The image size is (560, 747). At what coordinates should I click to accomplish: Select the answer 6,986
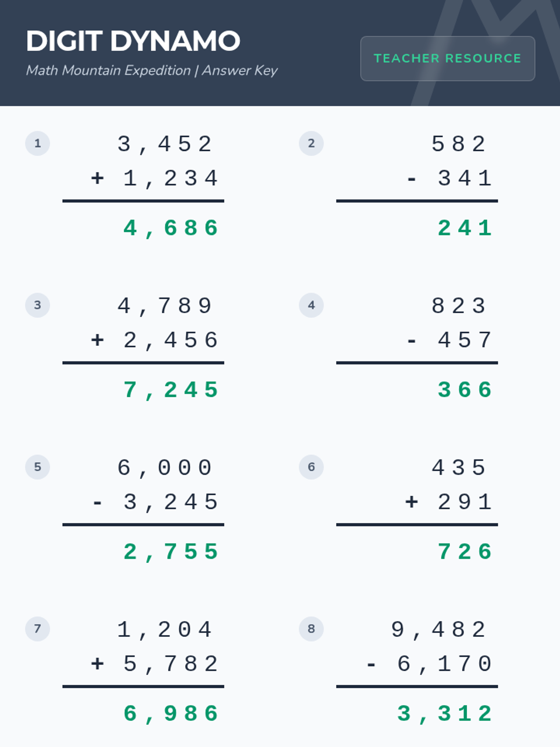(171, 714)
